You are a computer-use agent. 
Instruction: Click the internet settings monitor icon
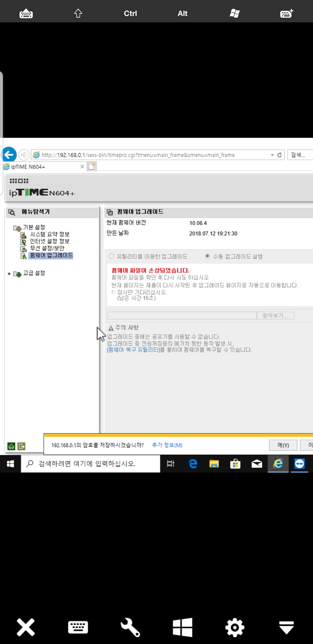pos(24,242)
